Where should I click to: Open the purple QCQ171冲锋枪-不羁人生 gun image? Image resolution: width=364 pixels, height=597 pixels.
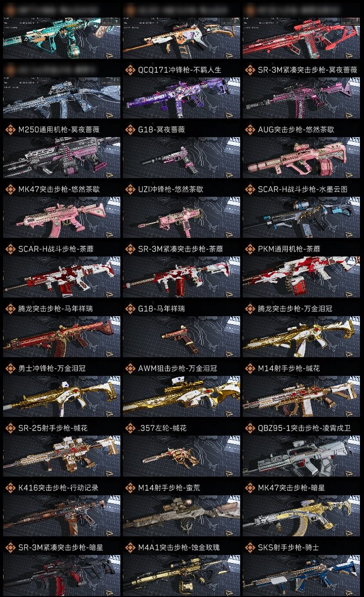[x=181, y=98]
